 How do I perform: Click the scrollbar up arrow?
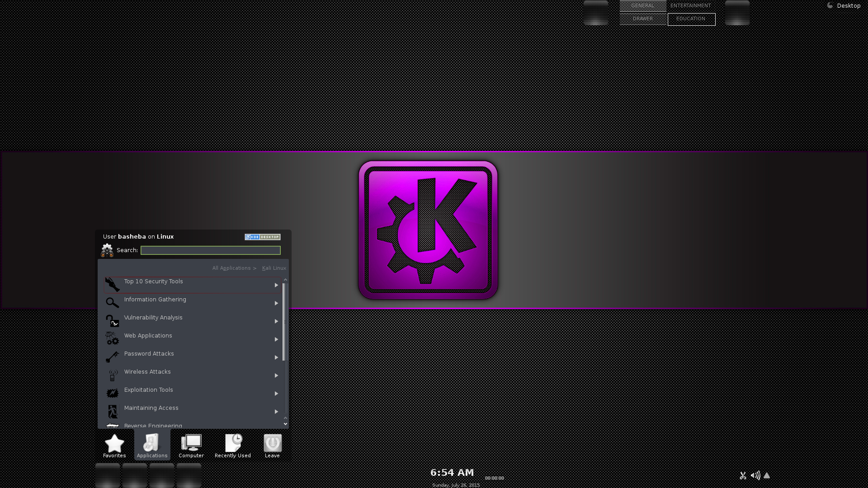pos(285,280)
